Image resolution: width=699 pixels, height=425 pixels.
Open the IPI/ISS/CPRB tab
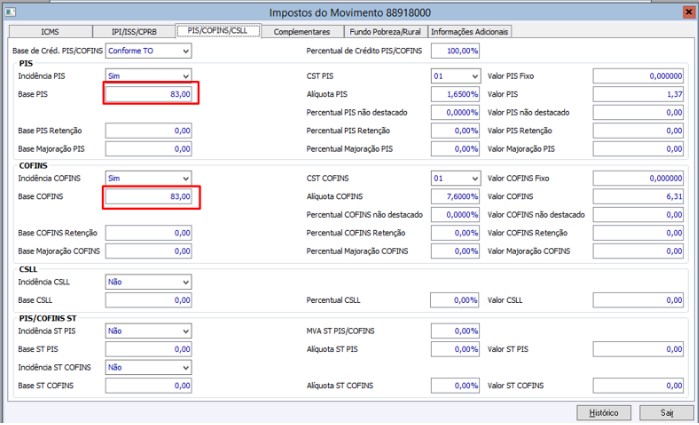point(132,32)
